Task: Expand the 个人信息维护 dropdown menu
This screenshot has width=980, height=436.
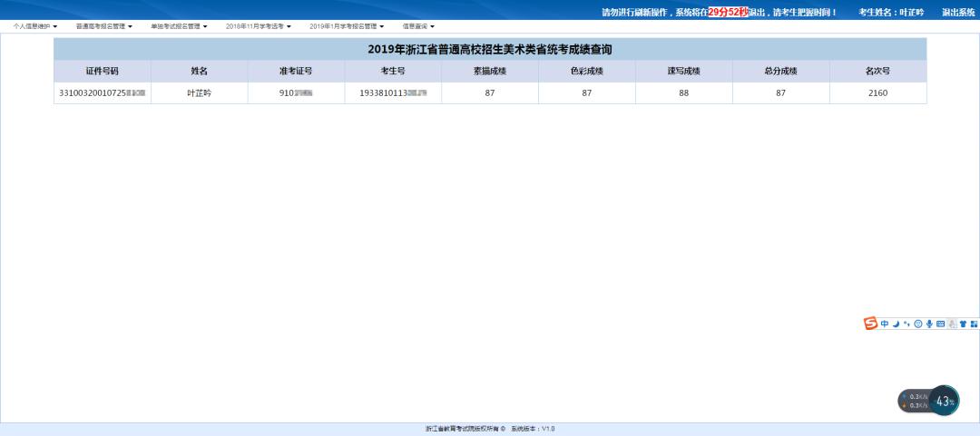Action: pyautogui.click(x=35, y=26)
